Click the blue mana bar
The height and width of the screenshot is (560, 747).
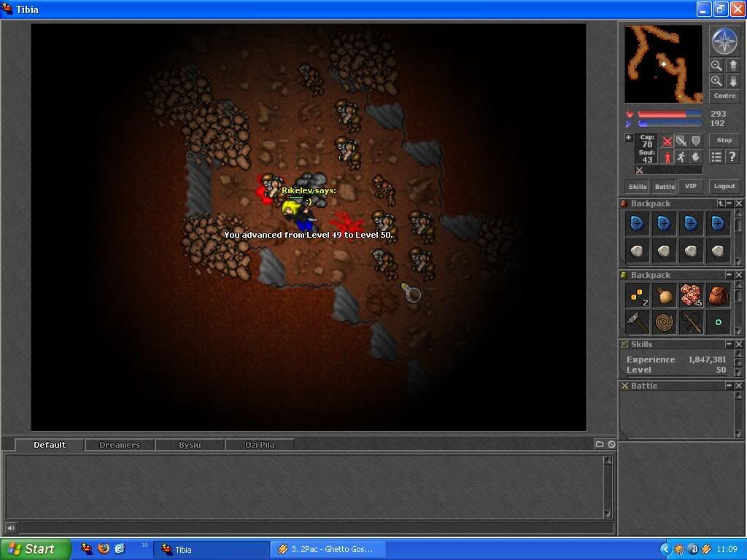point(670,124)
